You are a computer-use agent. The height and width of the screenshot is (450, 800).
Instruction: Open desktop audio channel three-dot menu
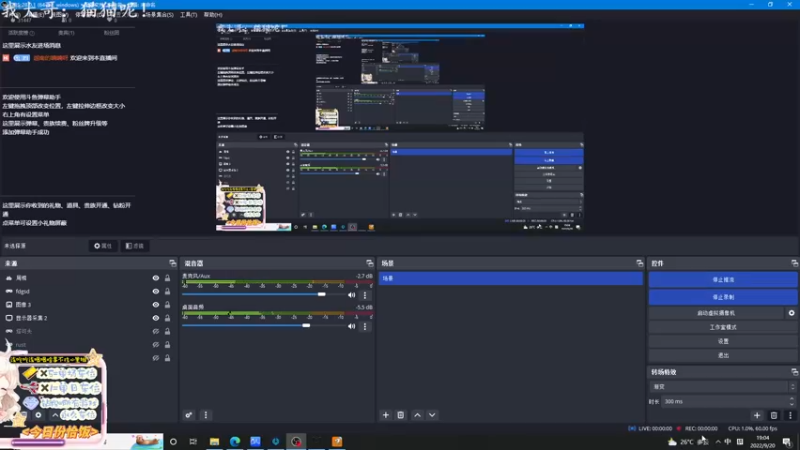click(x=365, y=326)
